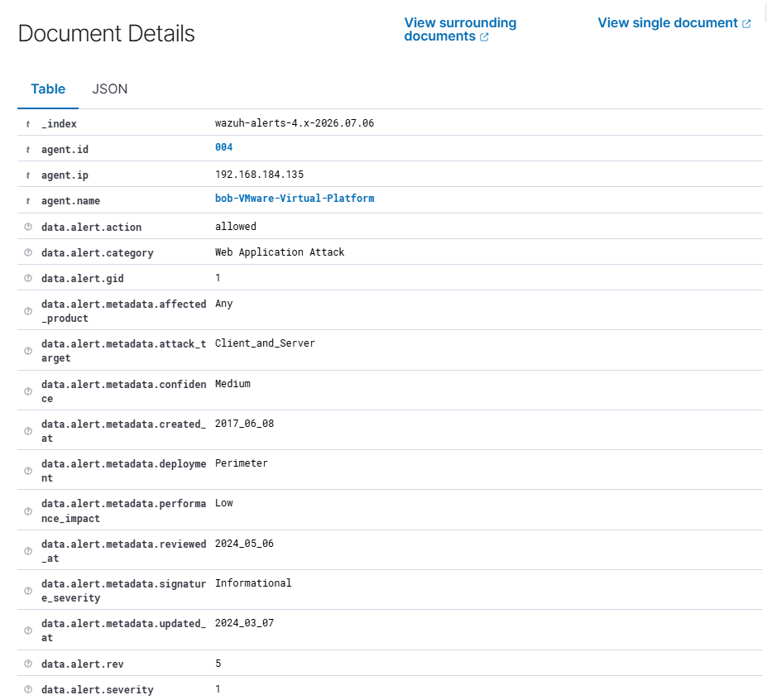Select the wazuh-alerts-4.x-2026.07.06 index value
The image size is (767, 700).
295,123
